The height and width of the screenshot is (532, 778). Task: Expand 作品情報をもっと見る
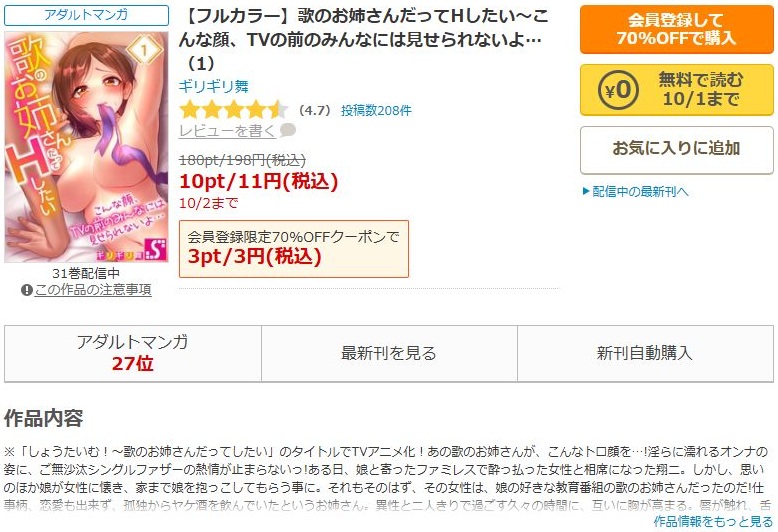tap(713, 522)
